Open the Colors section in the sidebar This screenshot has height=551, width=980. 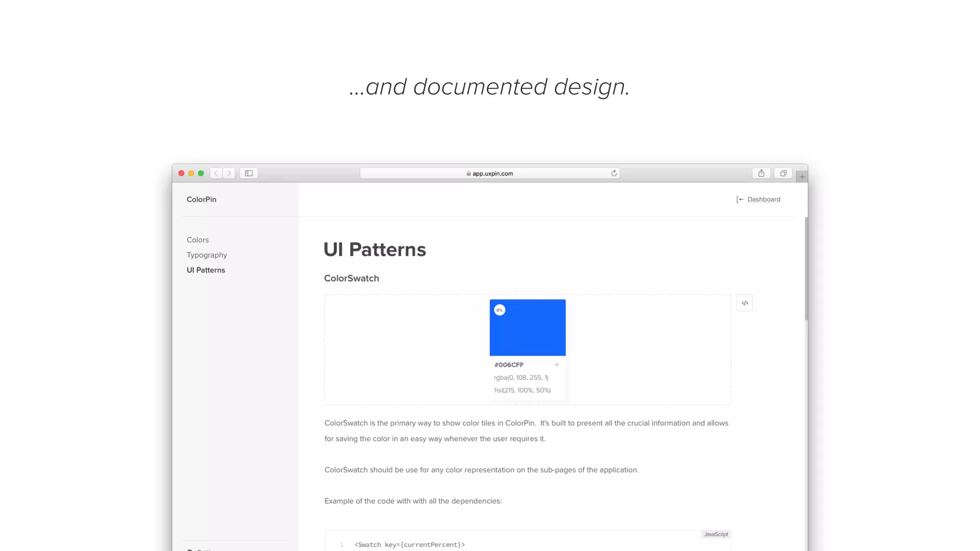[198, 240]
